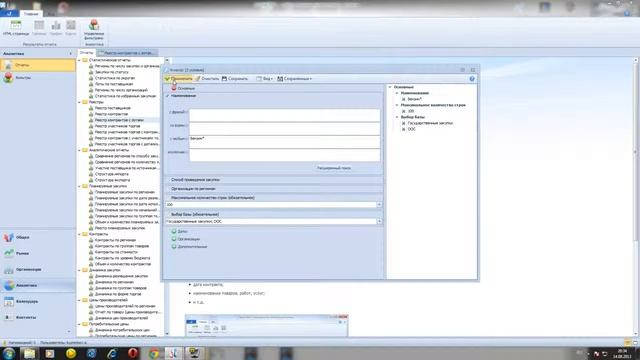Remove the 100 value in the summary tree
The height and width of the screenshot is (360, 640).
point(403,111)
